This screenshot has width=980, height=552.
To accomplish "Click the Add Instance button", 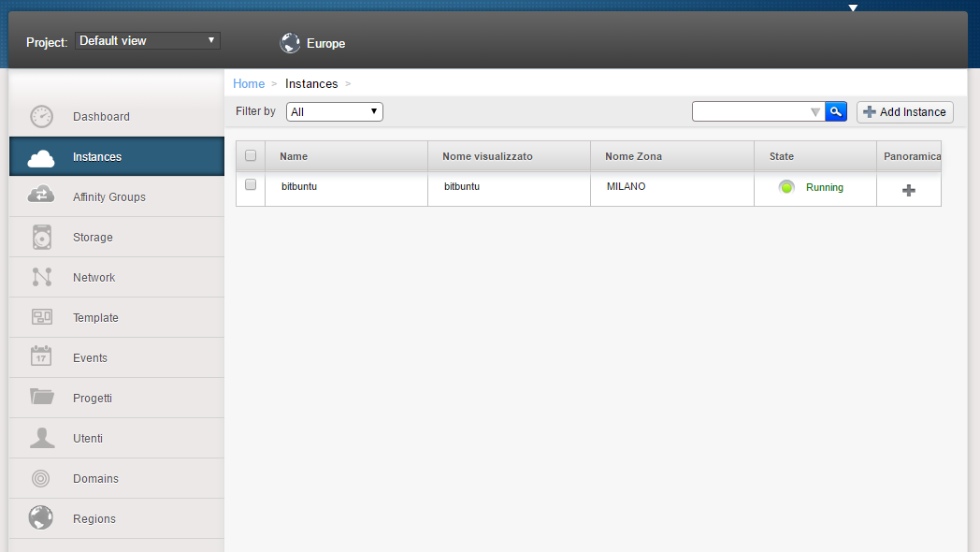I will (904, 112).
